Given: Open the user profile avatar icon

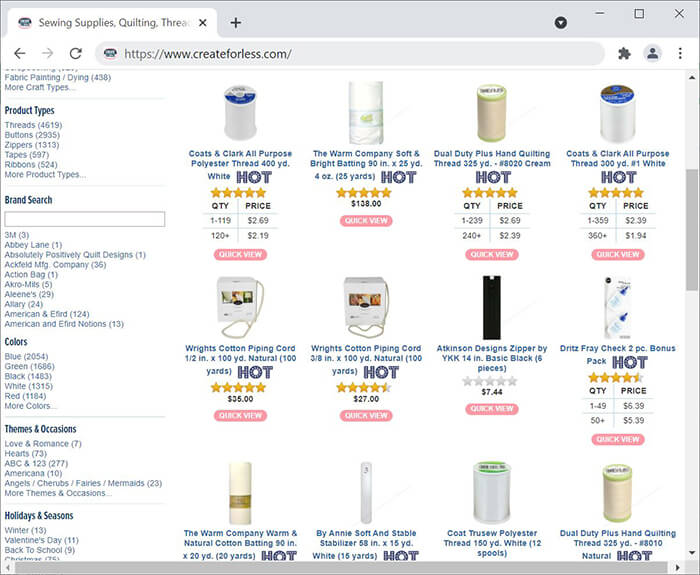Looking at the screenshot, I should pyautogui.click(x=652, y=54).
